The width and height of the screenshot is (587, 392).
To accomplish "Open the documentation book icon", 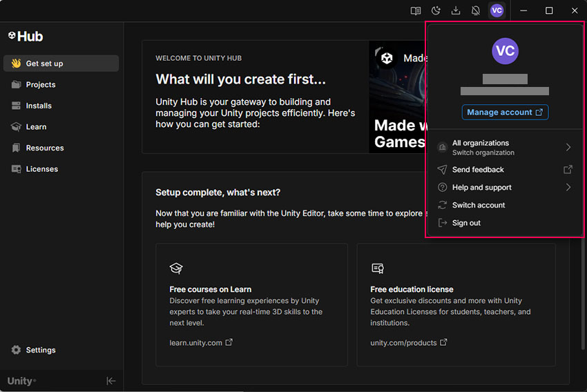I will click(416, 10).
